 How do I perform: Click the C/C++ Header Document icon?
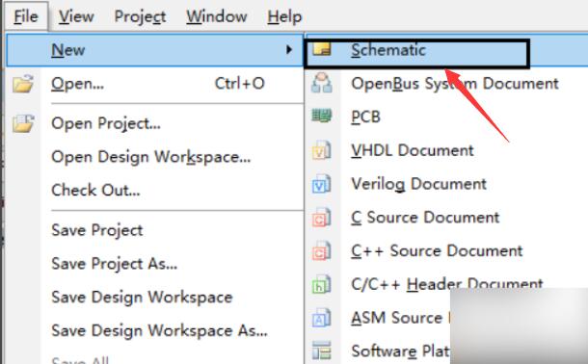click(322, 284)
